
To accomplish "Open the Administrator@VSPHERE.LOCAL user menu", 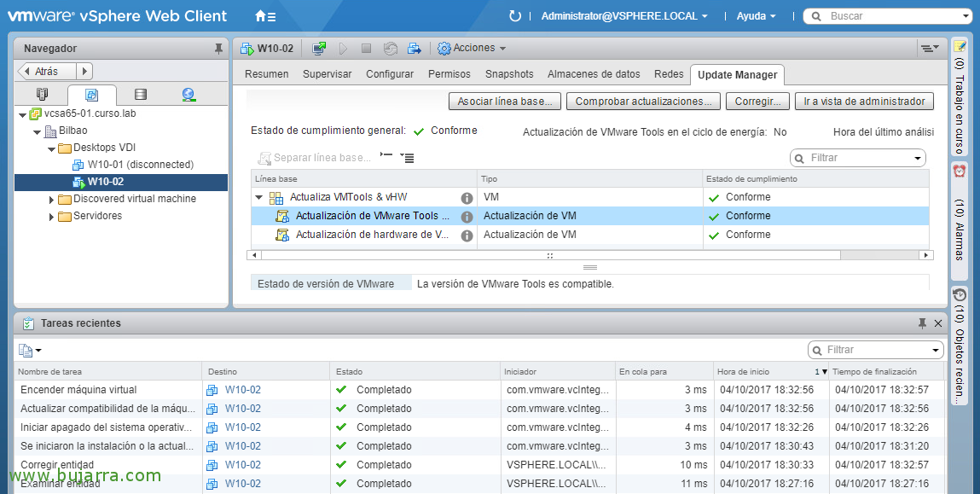I will [x=624, y=16].
